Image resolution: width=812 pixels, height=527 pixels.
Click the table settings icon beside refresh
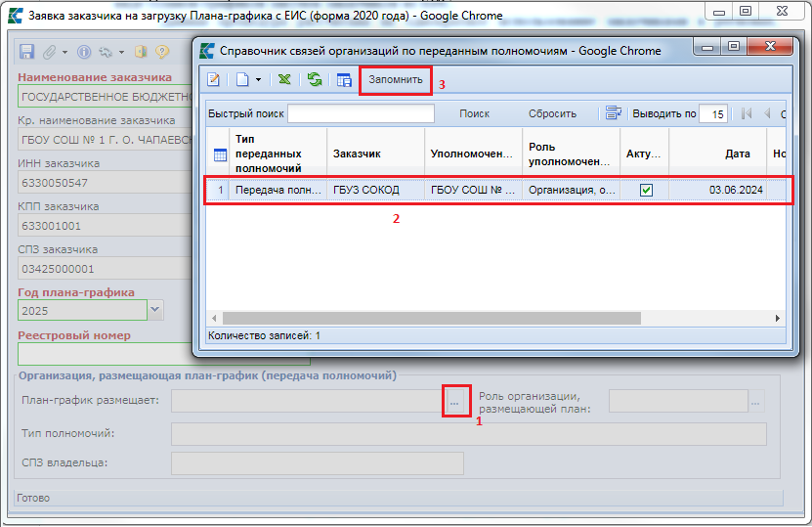343,80
